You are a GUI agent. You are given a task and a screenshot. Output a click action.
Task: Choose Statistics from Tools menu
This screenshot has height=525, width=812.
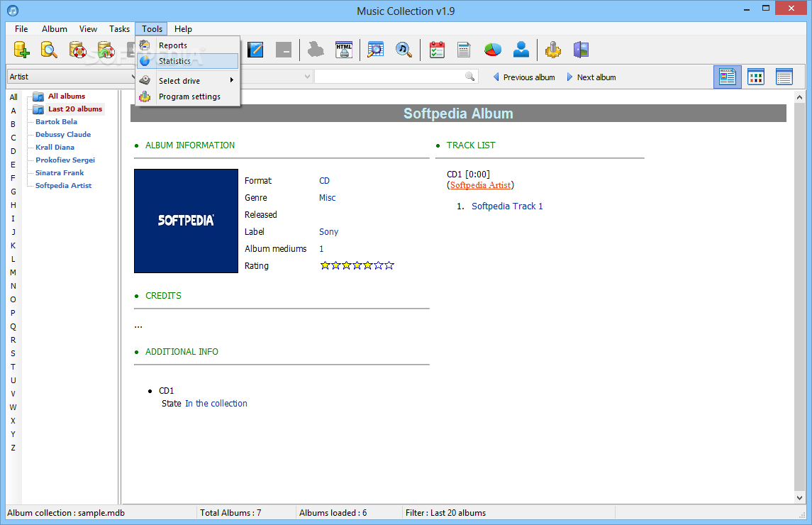pos(188,61)
